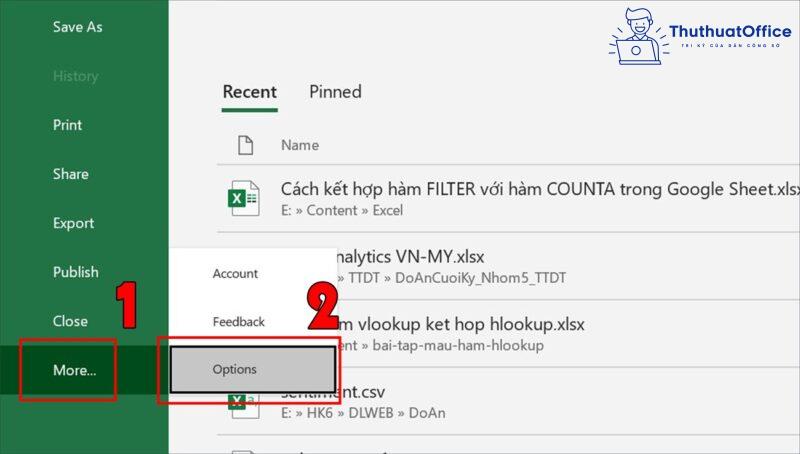The width and height of the screenshot is (800, 454).
Task: Open the nalytics VN-MY.xlsx file
Action: coord(411,257)
